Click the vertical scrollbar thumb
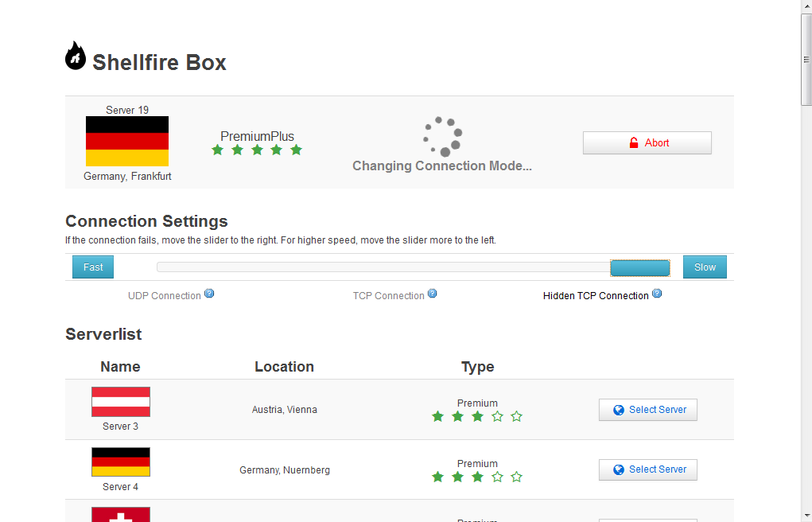Viewport: 812px width, 522px height. tap(806, 60)
